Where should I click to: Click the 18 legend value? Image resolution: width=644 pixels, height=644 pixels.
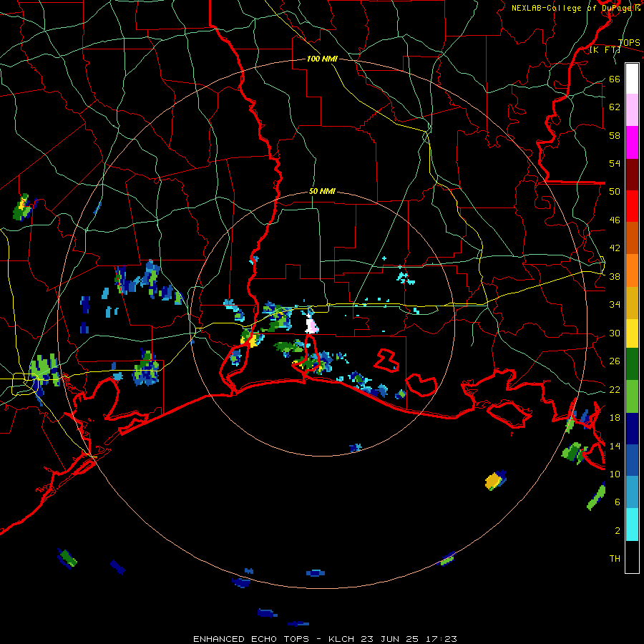(615, 418)
